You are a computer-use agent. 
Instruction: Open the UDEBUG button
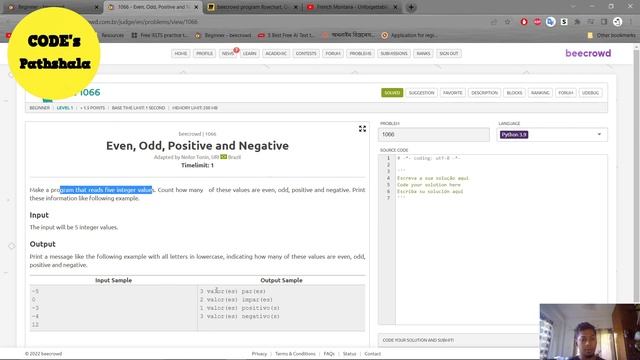pos(590,93)
